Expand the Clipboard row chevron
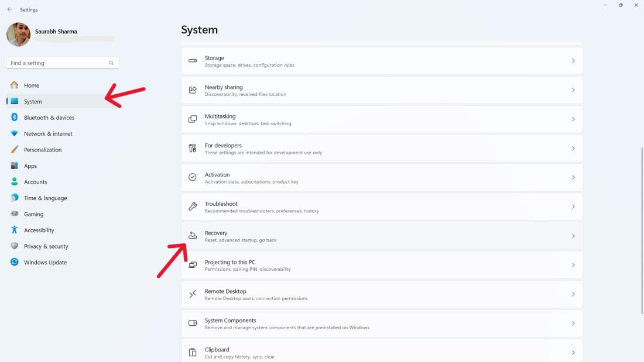 click(573, 353)
